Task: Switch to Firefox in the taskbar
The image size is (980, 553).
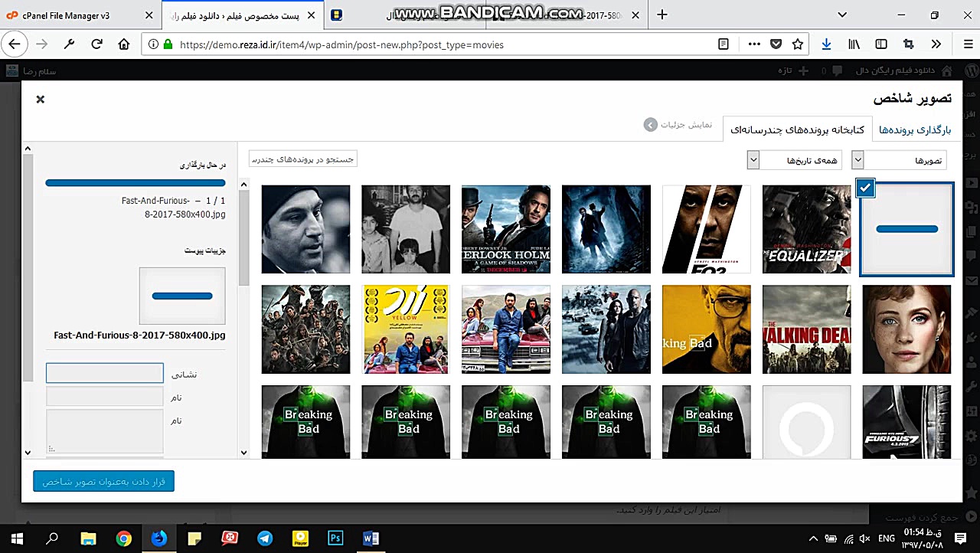Action: (159, 538)
